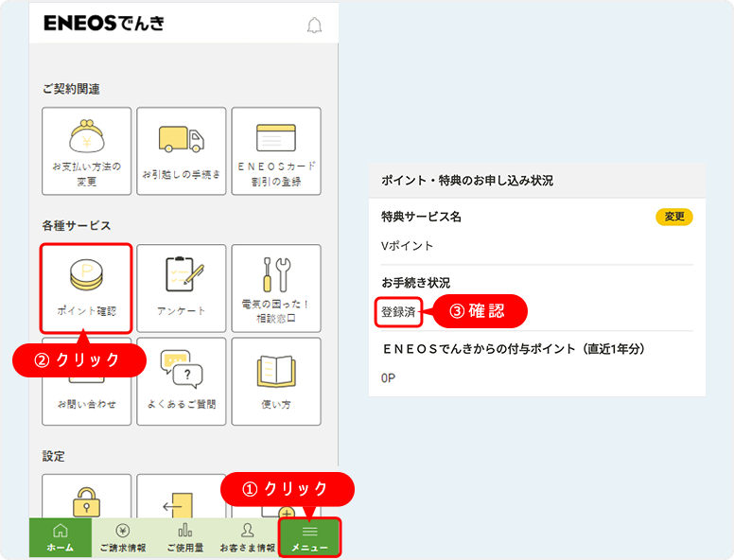
Task: Click the ENEOSでんき logo
Action: pyautogui.click(x=104, y=24)
